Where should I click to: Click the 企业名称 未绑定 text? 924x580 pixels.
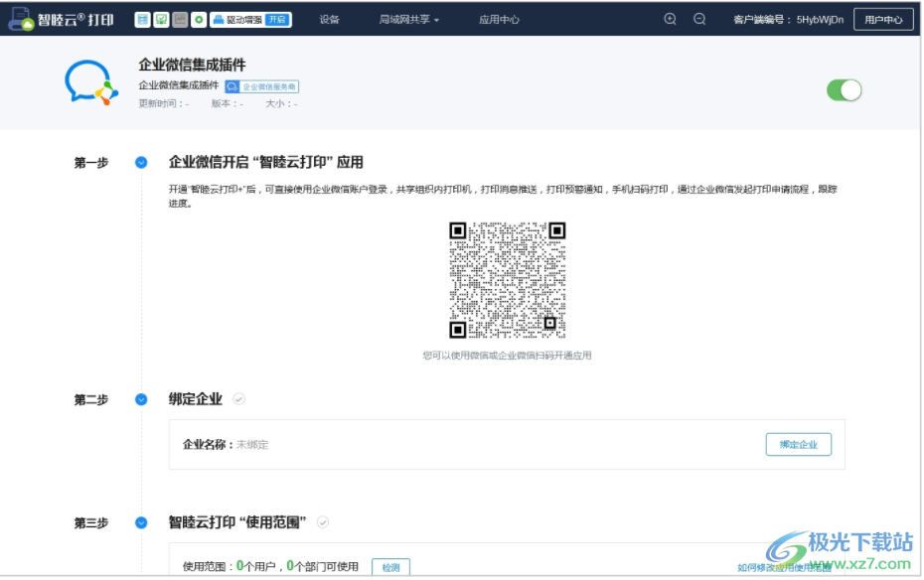tap(226, 445)
